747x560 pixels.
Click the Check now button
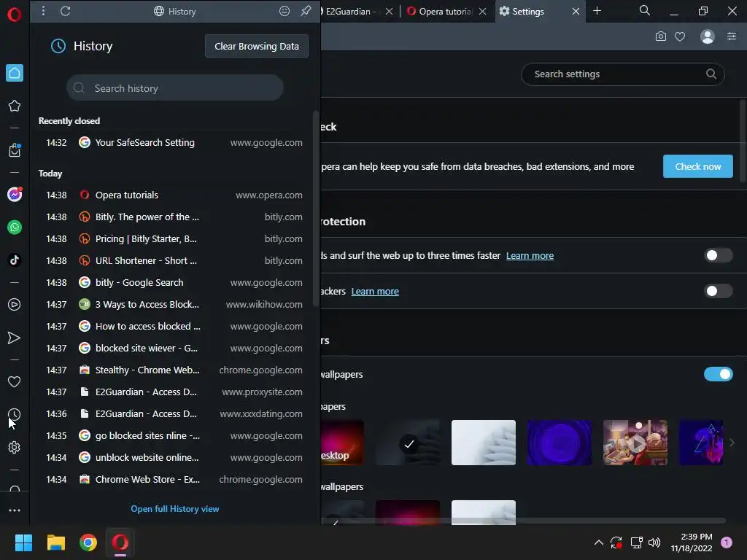pyautogui.click(x=698, y=166)
